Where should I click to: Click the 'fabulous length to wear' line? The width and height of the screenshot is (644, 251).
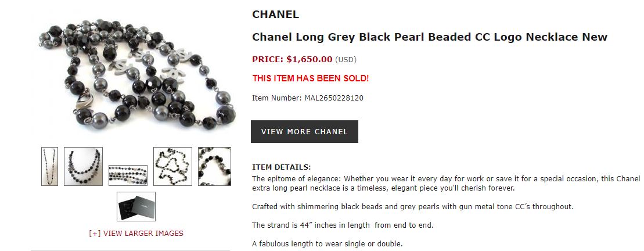327,243
